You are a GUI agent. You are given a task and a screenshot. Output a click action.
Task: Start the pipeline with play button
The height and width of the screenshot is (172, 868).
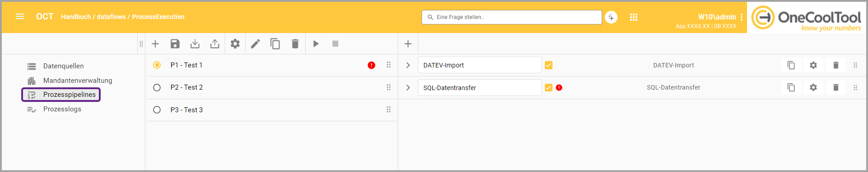(x=316, y=44)
